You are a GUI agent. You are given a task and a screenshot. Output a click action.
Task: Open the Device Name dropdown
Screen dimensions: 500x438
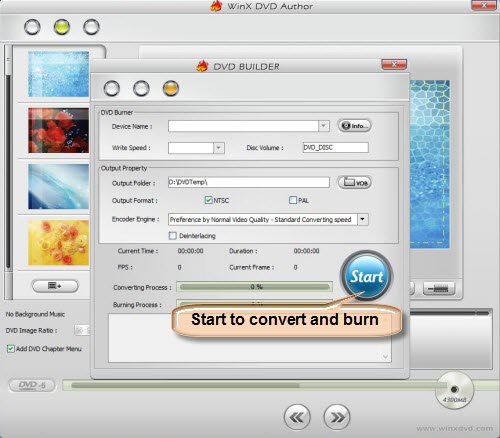pos(323,126)
